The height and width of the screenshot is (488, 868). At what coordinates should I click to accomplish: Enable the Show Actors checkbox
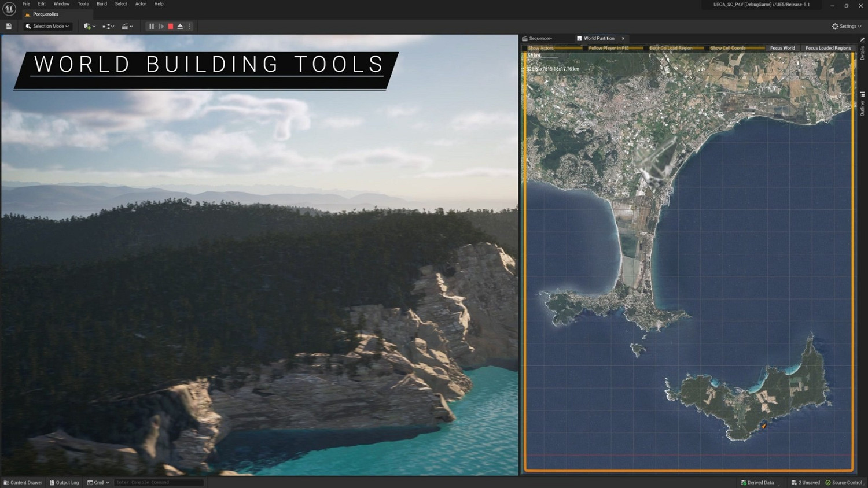tap(525, 48)
